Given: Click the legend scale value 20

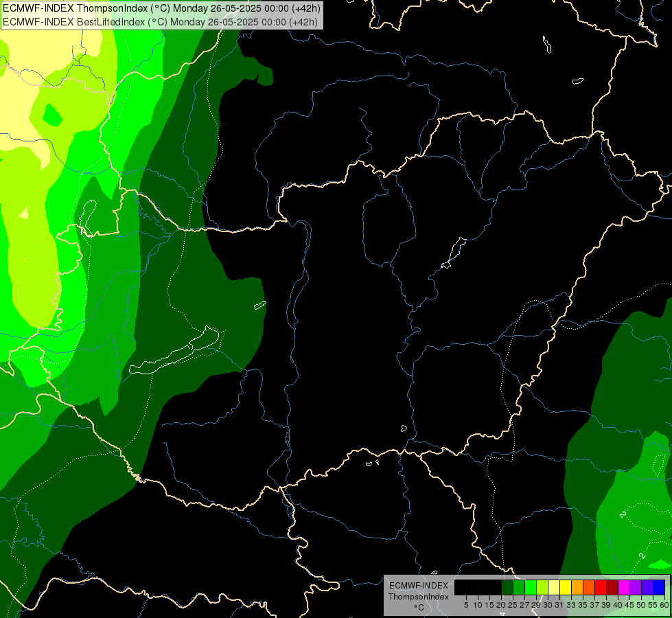Looking at the screenshot, I should (502, 605).
